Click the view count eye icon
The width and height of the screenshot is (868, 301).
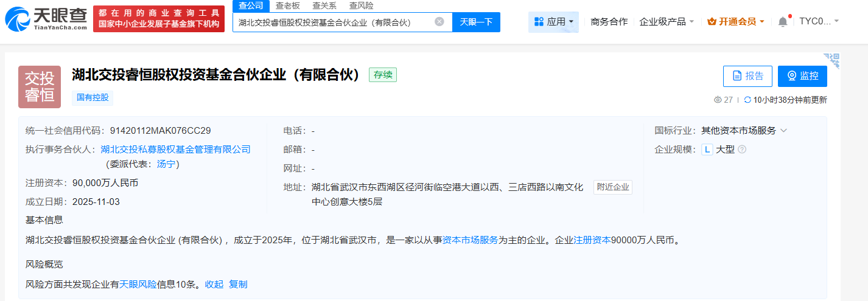pyautogui.click(x=718, y=100)
